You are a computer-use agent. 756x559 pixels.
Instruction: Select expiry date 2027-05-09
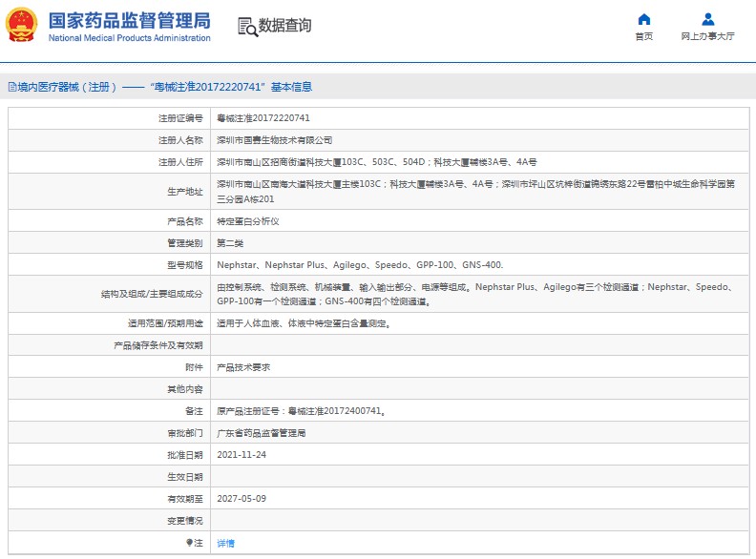pyautogui.click(x=241, y=498)
